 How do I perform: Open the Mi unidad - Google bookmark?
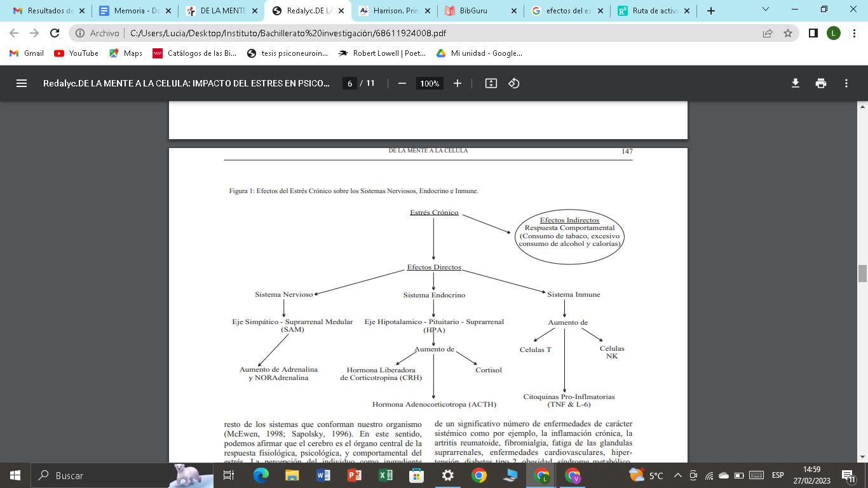[x=479, y=53]
